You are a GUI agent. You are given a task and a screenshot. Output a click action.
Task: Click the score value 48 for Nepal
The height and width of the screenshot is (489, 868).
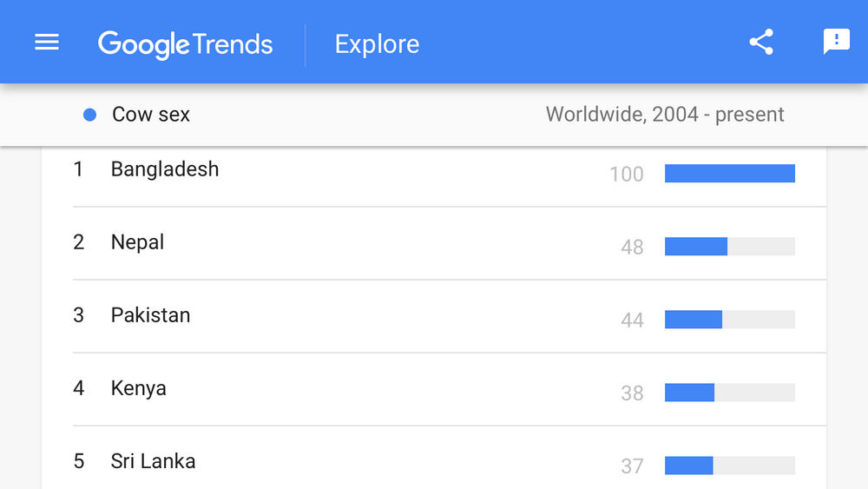pyautogui.click(x=632, y=247)
